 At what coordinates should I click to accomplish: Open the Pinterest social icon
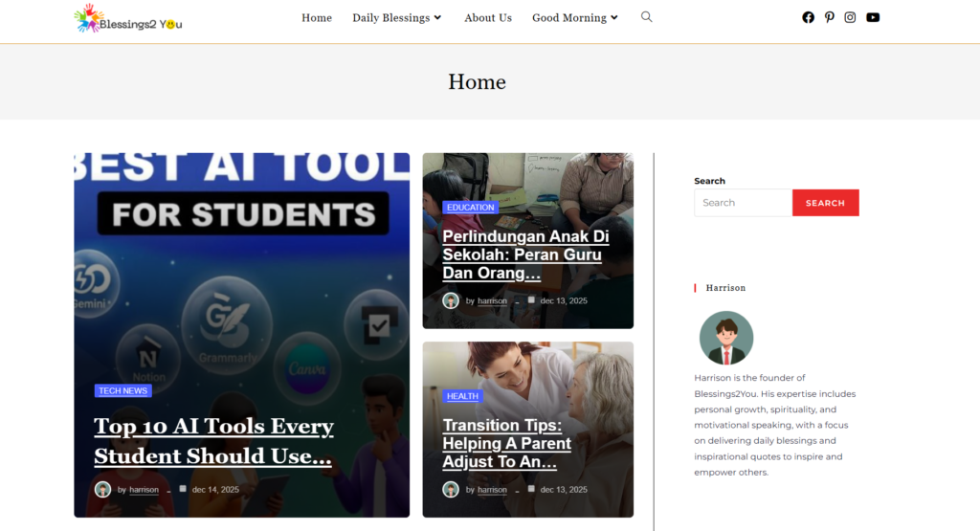tap(829, 17)
